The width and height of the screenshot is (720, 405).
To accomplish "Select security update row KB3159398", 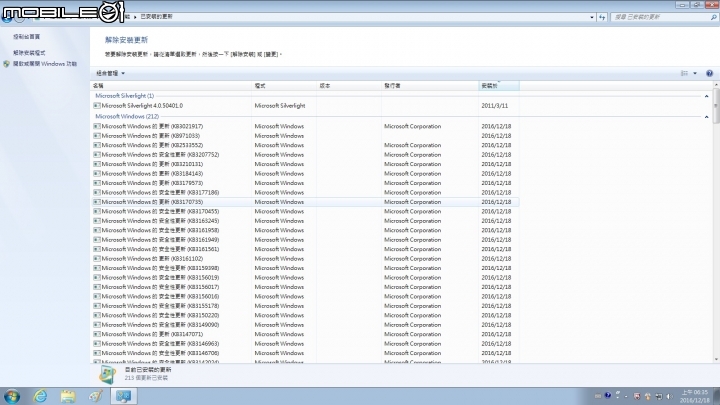I will [x=305, y=268].
